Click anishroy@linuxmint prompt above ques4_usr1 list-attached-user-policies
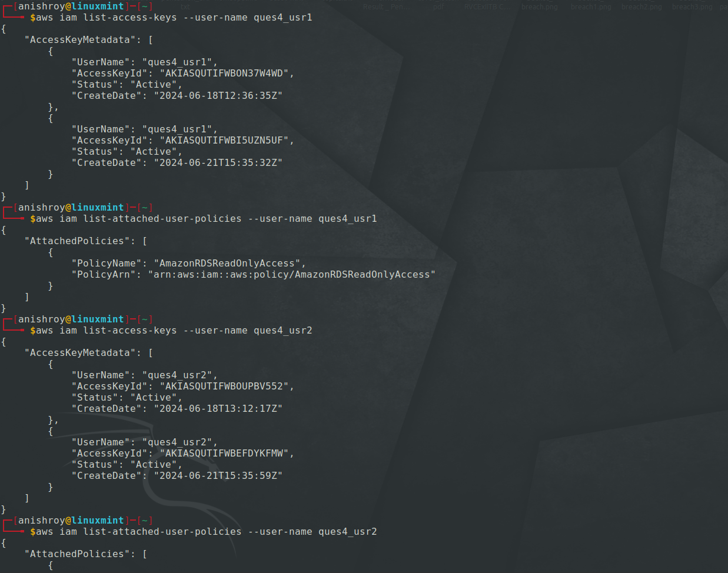This screenshot has height=573, width=728. pyautogui.click(x=71, y=208)
